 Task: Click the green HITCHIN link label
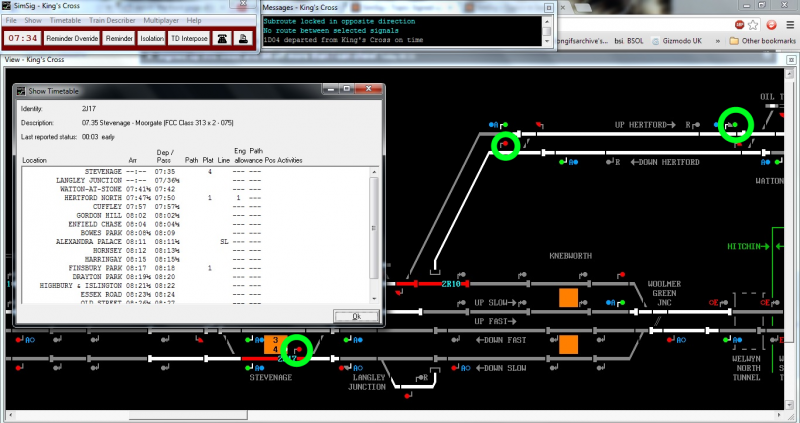pos(748,246)
